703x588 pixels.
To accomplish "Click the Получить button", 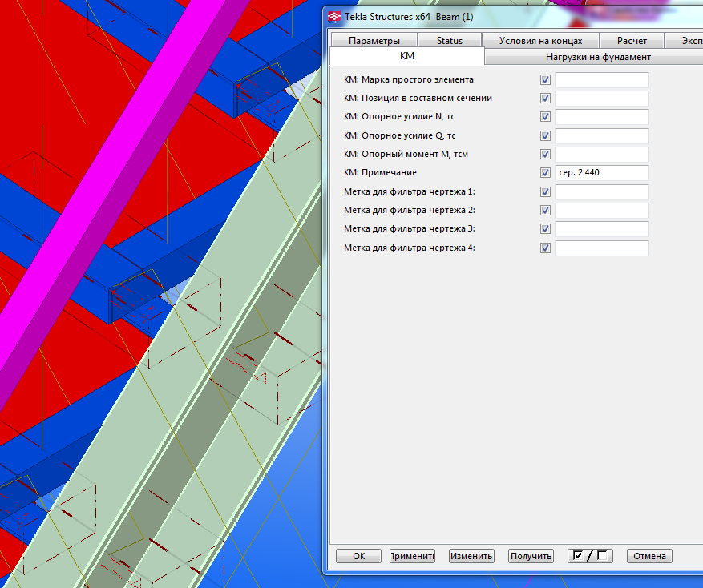I will tap(531, 556).
